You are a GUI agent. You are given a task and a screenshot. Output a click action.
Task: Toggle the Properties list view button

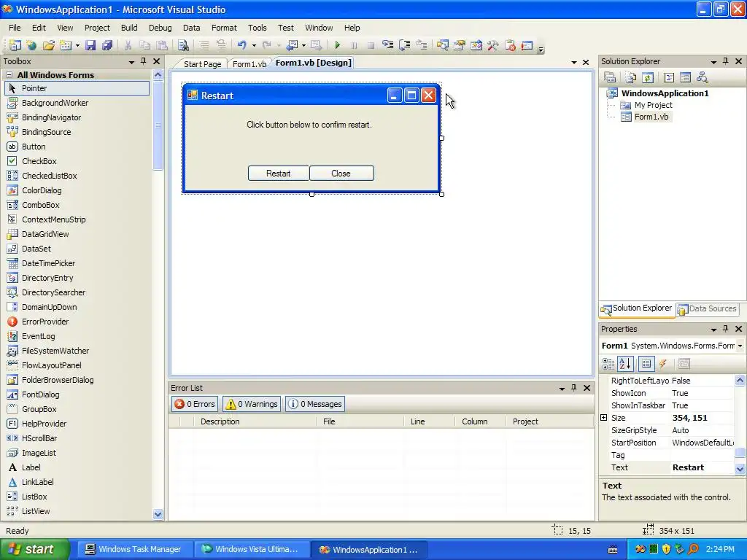pos(646,364)
